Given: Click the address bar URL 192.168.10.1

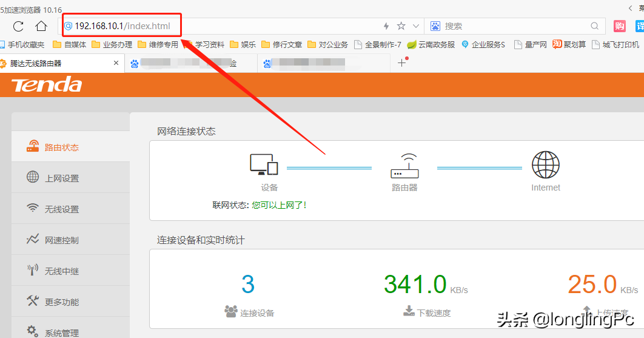Looking at the screenshot, I should point(122,26).
